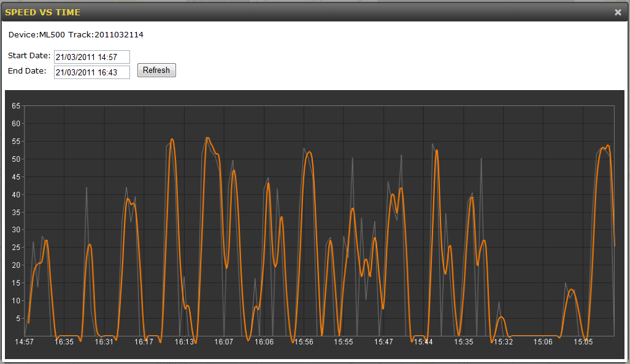Screen dimensions: 630x364
Task: Click the 20 speed axis label
Action: coord(16,265)
